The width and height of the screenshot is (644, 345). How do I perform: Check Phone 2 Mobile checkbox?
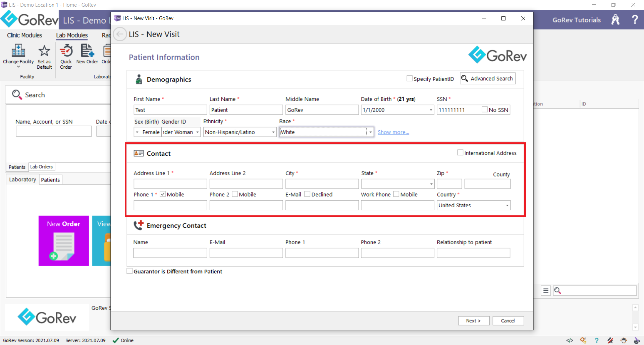pos(235,194)
